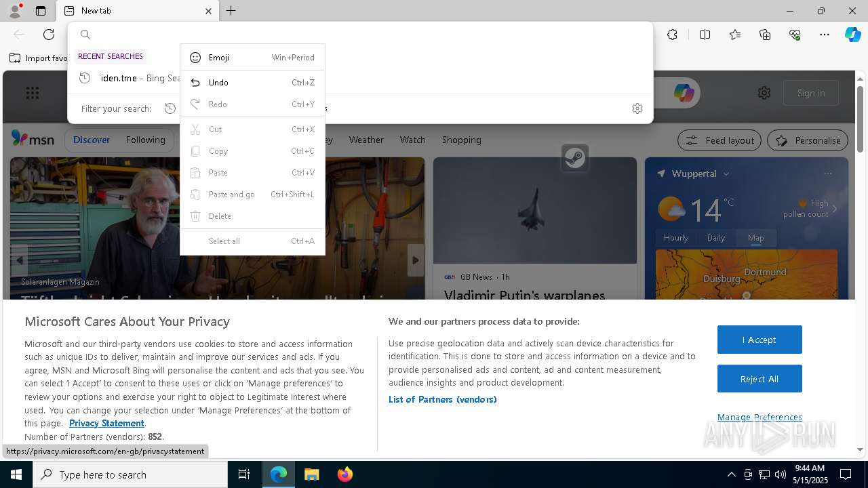868x488 pixels.
Task: Open the MSN logo
Action: [33, 140]
